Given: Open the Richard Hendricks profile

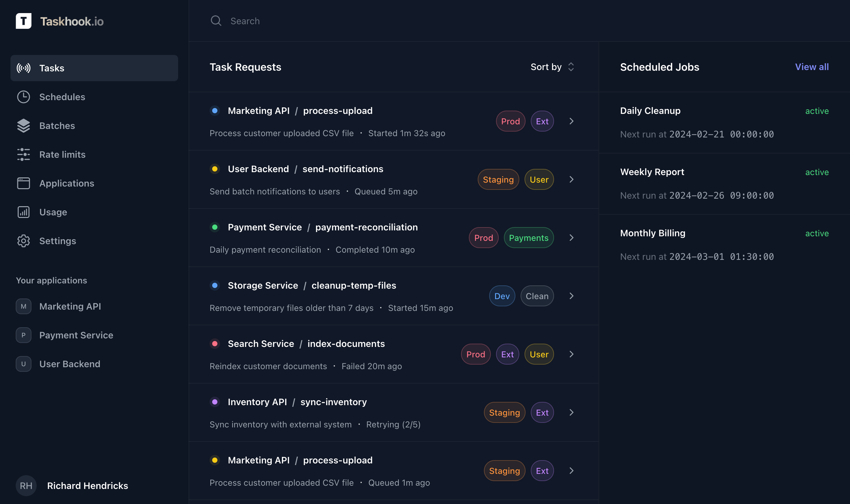Looking at the screenshot, I should pyautogui.click(x=87, y=486).
